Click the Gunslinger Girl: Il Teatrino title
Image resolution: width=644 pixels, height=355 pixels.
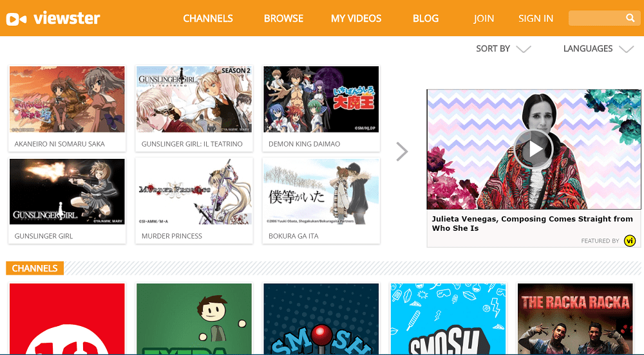[x=192, y=144]
